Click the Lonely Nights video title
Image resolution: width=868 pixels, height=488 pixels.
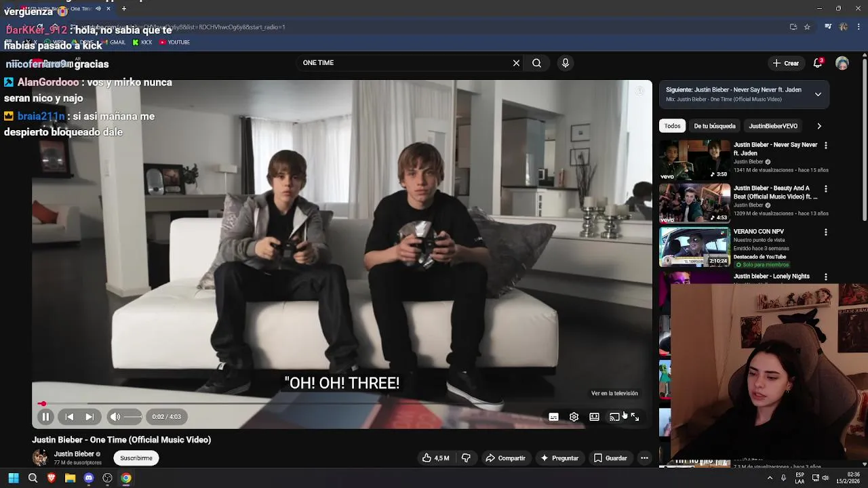(x=771, y=277)
